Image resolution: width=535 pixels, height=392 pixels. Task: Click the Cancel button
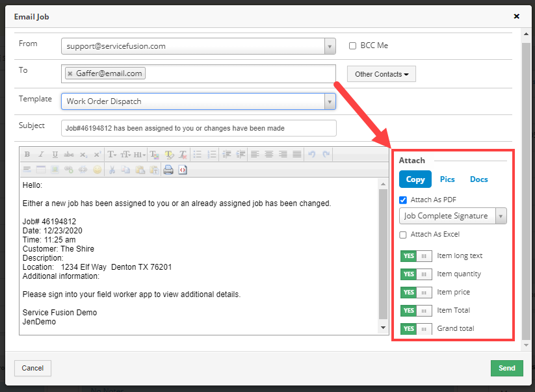coord(33,368)
